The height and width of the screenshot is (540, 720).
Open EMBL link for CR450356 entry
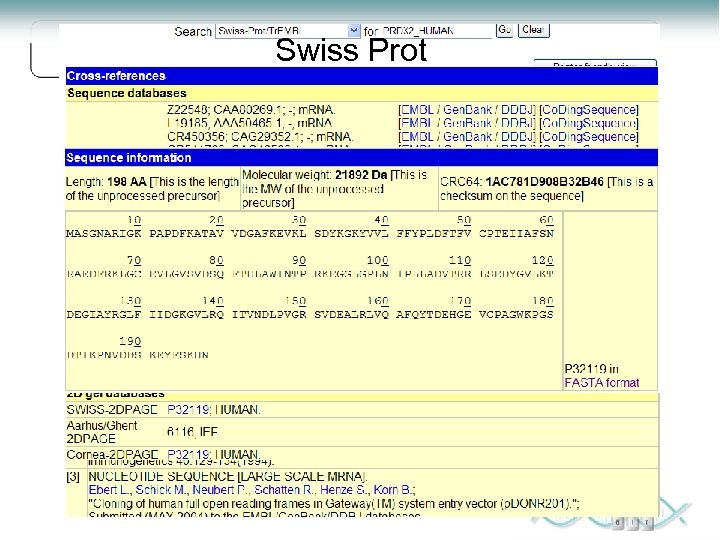418,137
